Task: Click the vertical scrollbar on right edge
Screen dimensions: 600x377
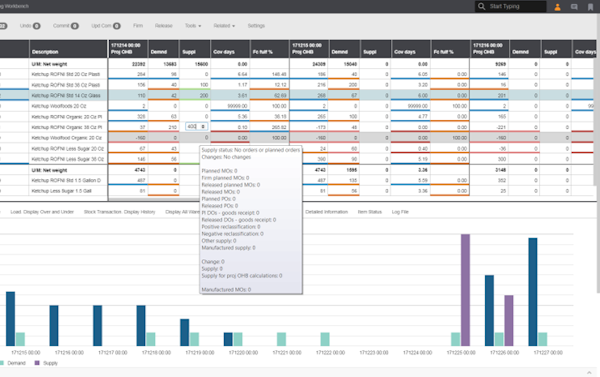Action: click(598, 153)
